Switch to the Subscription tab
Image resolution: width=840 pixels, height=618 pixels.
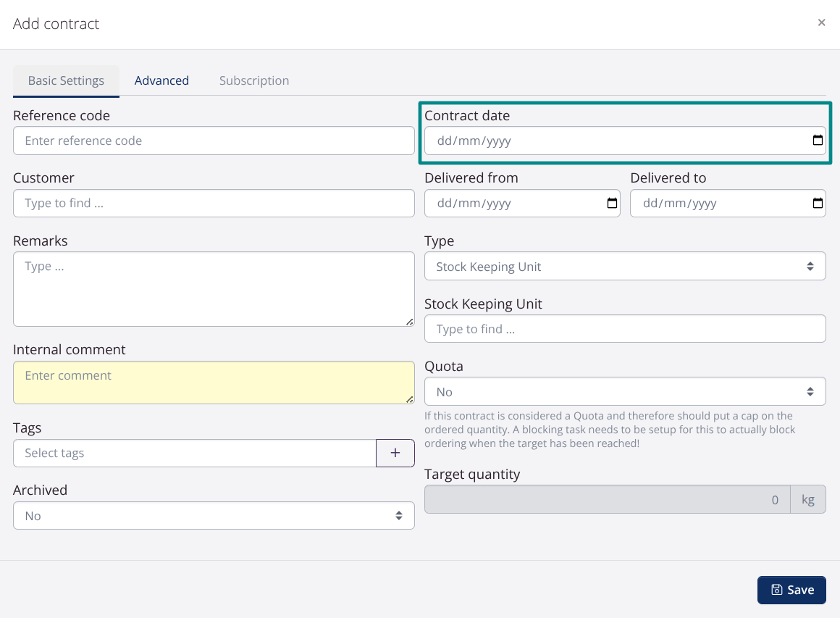coord(254,80)
